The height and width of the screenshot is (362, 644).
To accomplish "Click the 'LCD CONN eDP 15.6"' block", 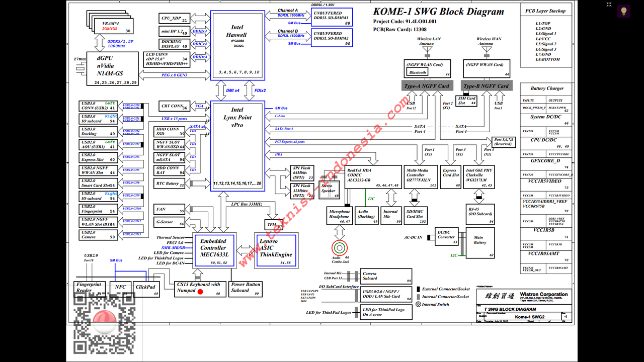I will [167, 59].
